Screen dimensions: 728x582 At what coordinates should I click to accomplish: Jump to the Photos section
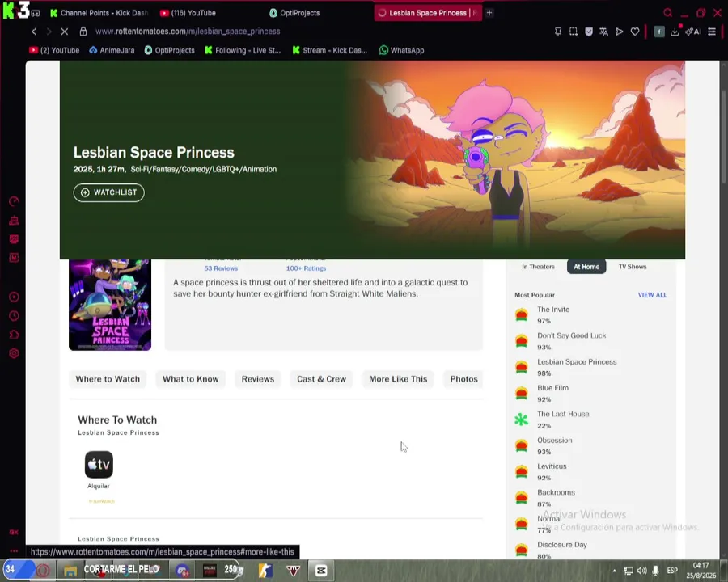pos(463,379)
